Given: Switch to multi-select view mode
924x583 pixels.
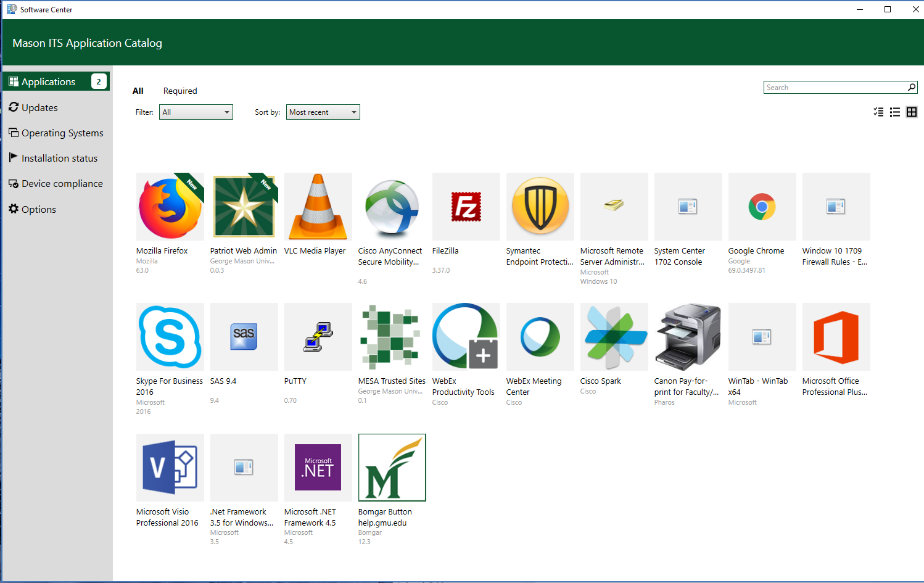Looking at the screenshot, I should pyautogui.click(x=878, y=112).
